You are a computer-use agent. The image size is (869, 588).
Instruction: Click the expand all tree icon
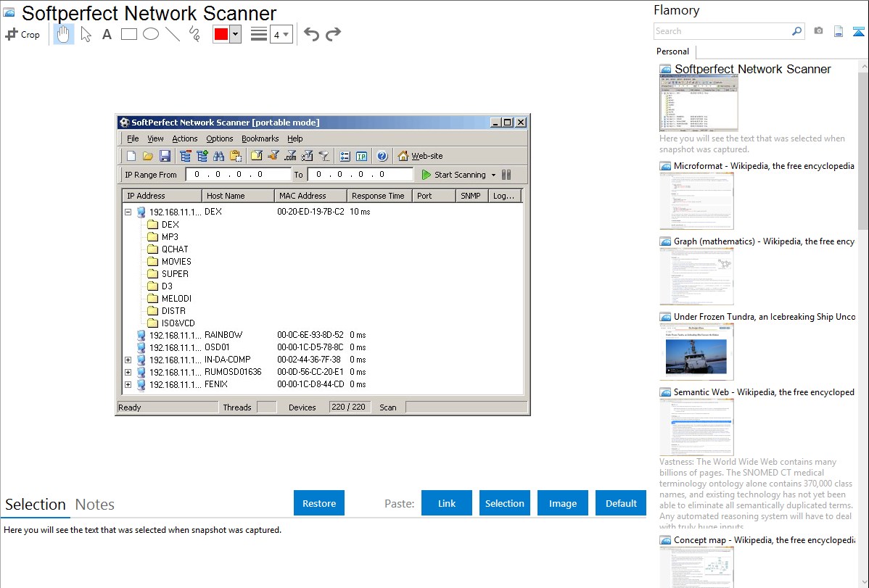tap(202, 157)
